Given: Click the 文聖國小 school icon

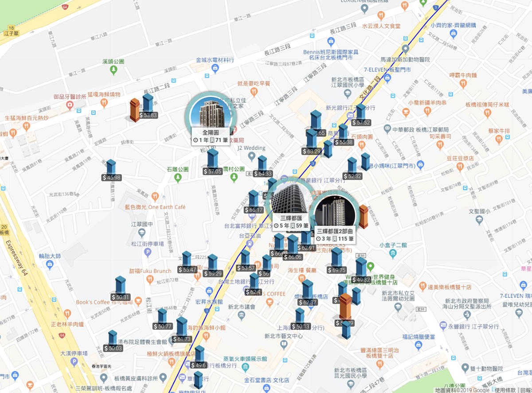Looking at the screenshot, I should [479, 220].
